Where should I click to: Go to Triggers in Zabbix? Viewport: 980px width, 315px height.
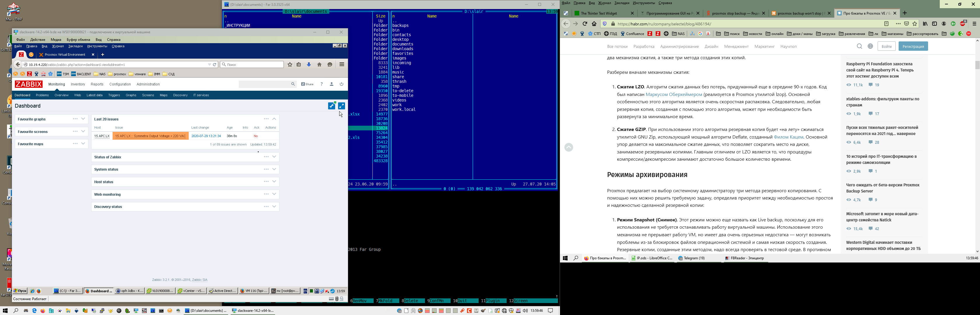[x=114, y=95]
